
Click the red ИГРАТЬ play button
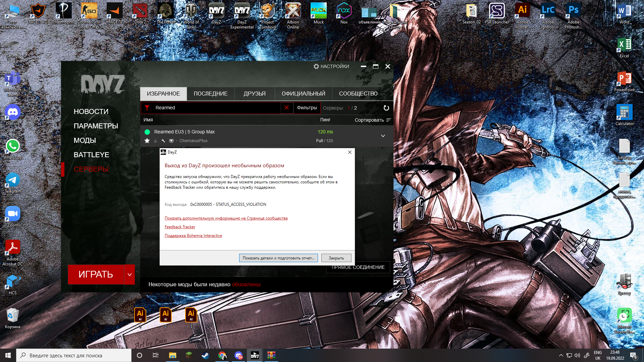(96, 275)
